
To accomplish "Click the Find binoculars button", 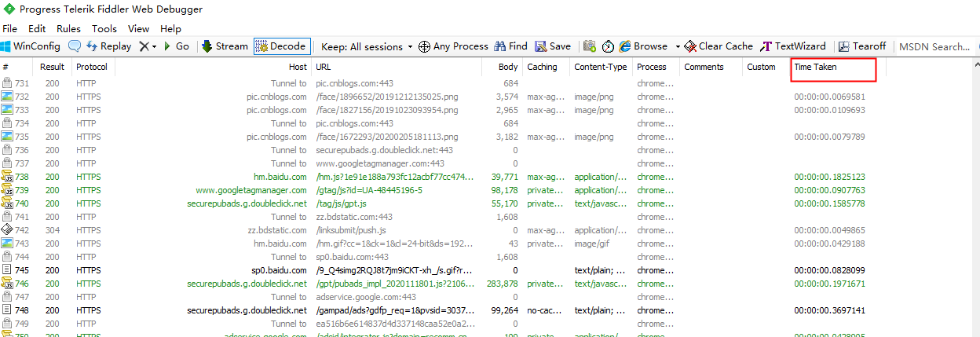I will pyautogui.click(x=511, y=46).
